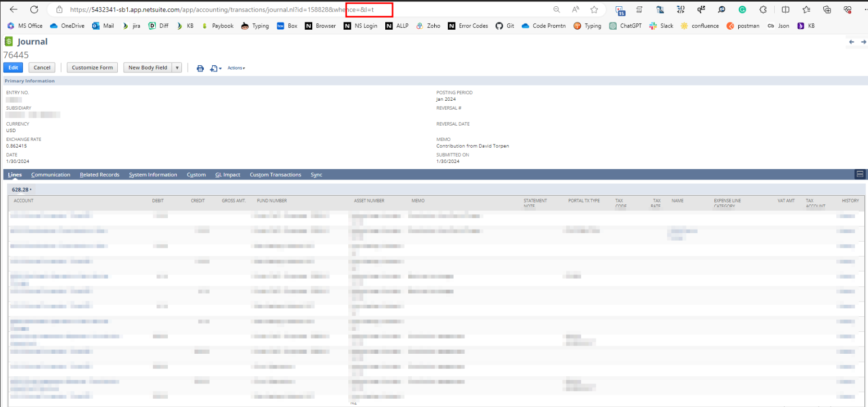Open the Grammarly extension icon
This screenshot has height=407, width=868.
[x=742, y=9]
